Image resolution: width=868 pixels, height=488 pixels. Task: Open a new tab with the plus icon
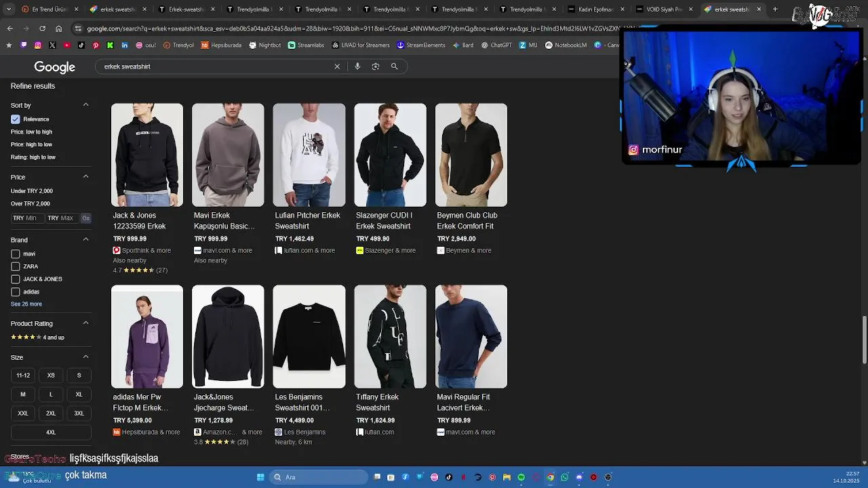click(775, 9)
